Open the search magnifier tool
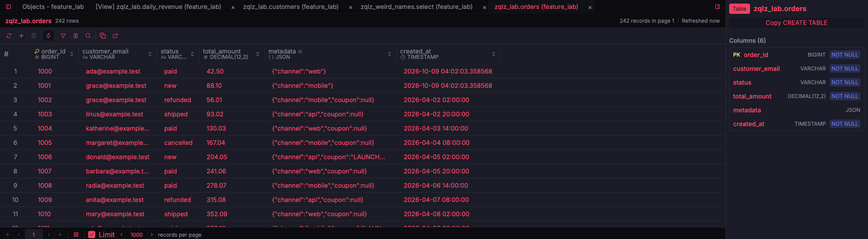Image resolution: width=868 pixels, height=239 pixels. (x=88, y=36)
